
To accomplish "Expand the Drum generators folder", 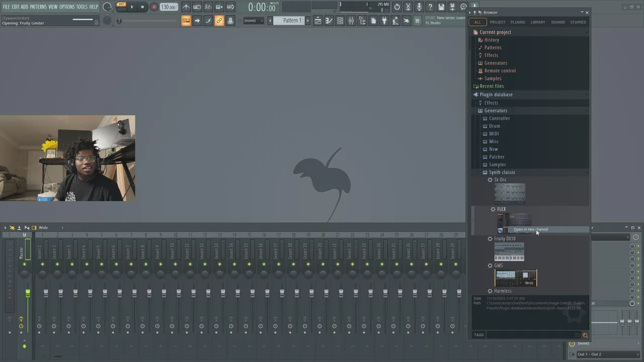I will coord(495,126).
